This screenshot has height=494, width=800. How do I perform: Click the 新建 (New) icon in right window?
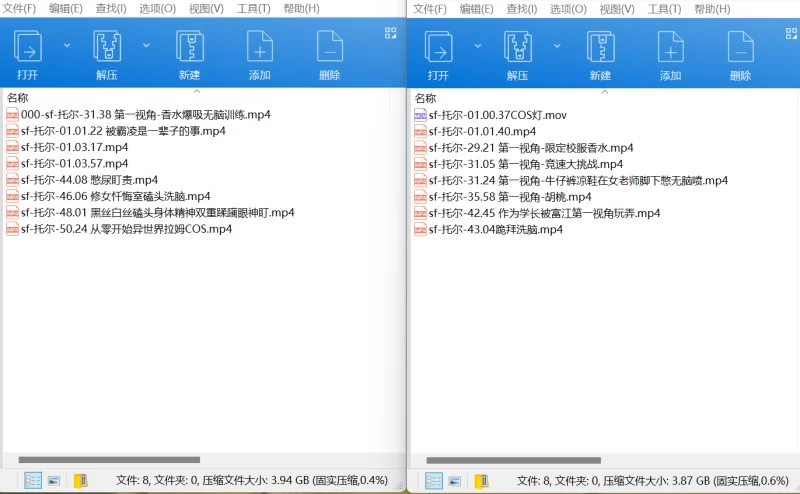coord(601,46)
